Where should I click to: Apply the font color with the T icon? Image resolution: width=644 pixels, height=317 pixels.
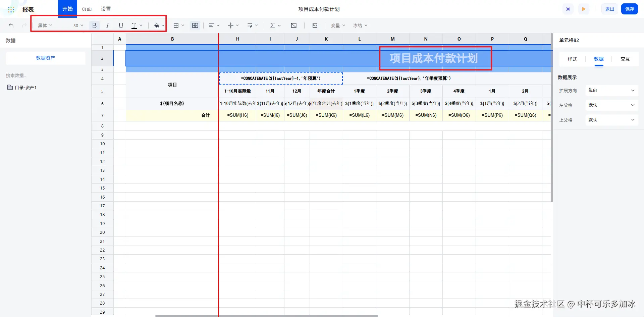pyautogui.click(x=134, y=25)
